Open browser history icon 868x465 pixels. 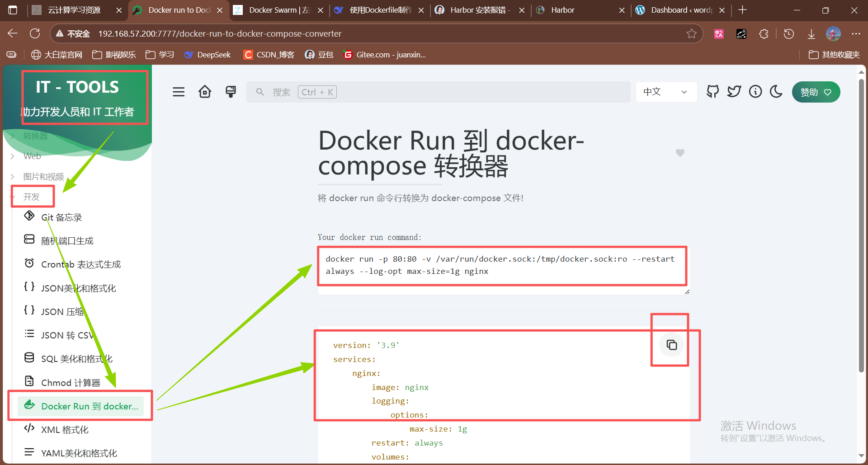click(789, 33)
